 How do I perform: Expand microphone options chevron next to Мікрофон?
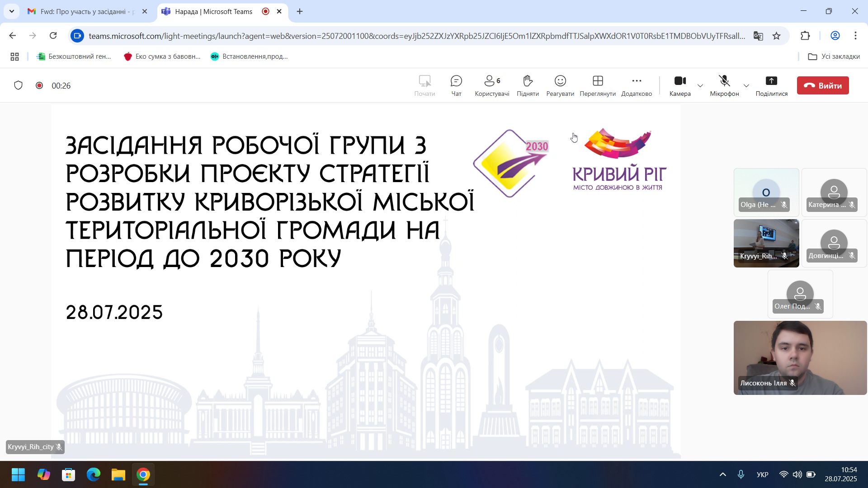pos(746,85)
